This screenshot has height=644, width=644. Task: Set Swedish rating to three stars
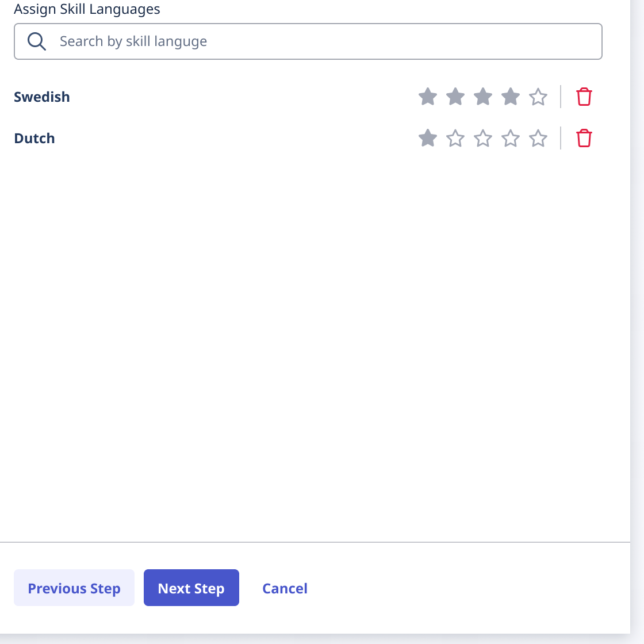pyautogui.click(x=483, y=97)
